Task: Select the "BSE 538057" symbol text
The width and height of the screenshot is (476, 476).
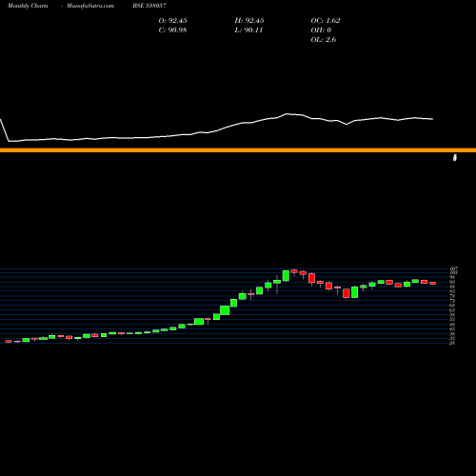Action: (149, 6)
